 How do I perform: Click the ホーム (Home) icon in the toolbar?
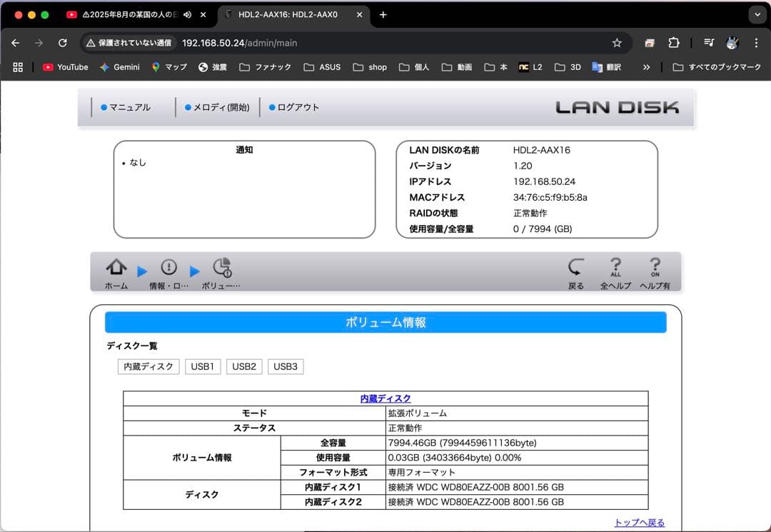(x=116, y=270)
